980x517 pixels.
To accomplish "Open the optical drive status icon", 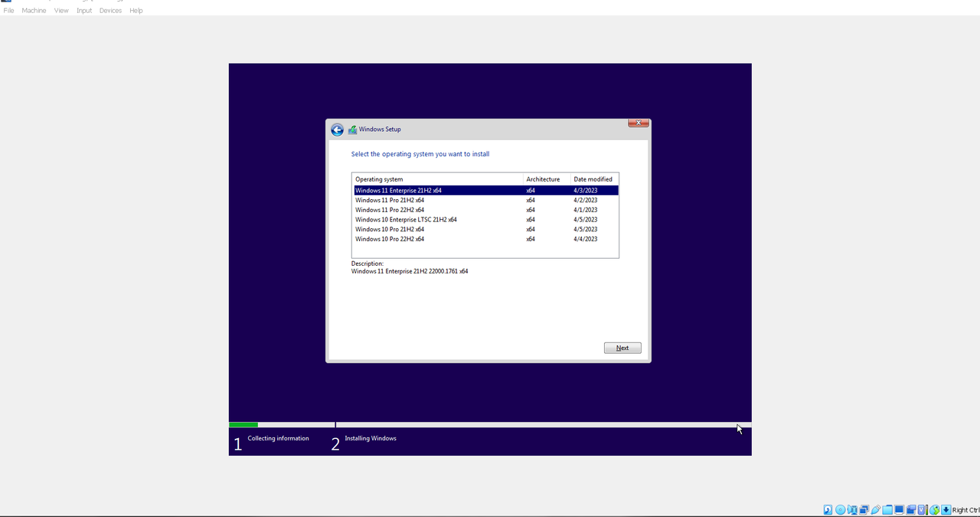I will point(840,510).
